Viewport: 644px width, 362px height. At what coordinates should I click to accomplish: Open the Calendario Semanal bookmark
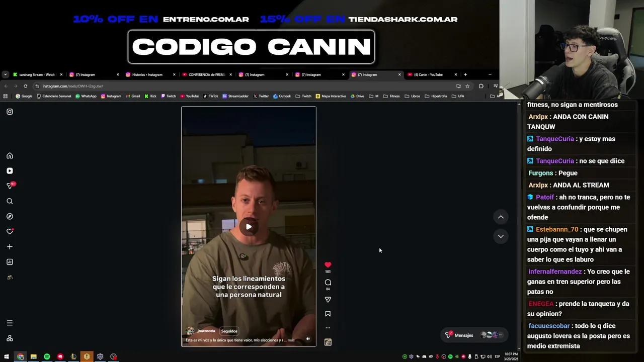(54, 96)
